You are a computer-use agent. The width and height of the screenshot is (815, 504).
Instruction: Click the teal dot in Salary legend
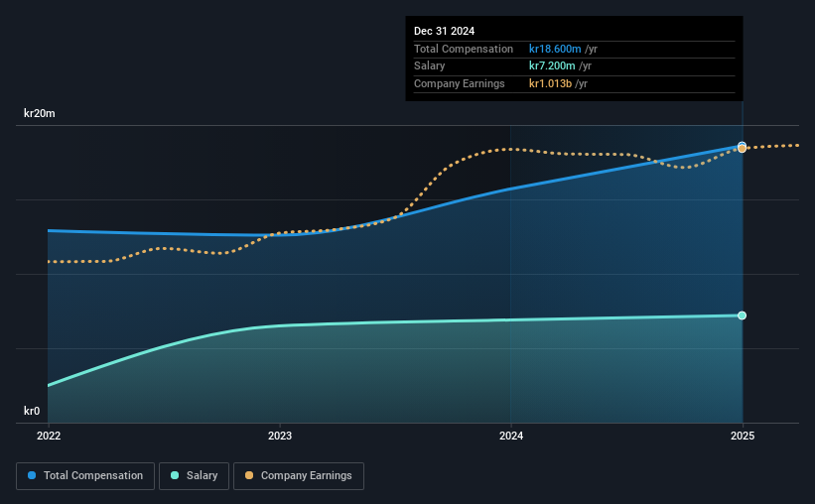[175, 475]
